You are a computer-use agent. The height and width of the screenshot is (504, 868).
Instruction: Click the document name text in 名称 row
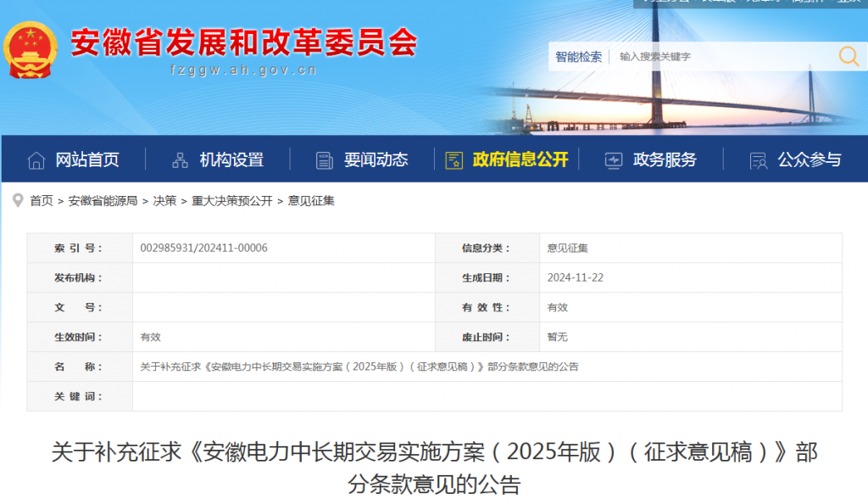[x=359, y=367]
